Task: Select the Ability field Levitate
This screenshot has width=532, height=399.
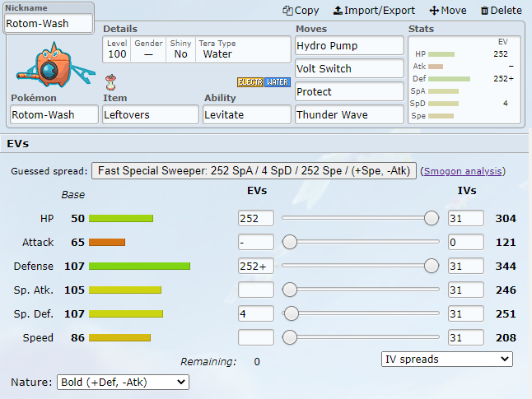Action: tap(247, 114)
